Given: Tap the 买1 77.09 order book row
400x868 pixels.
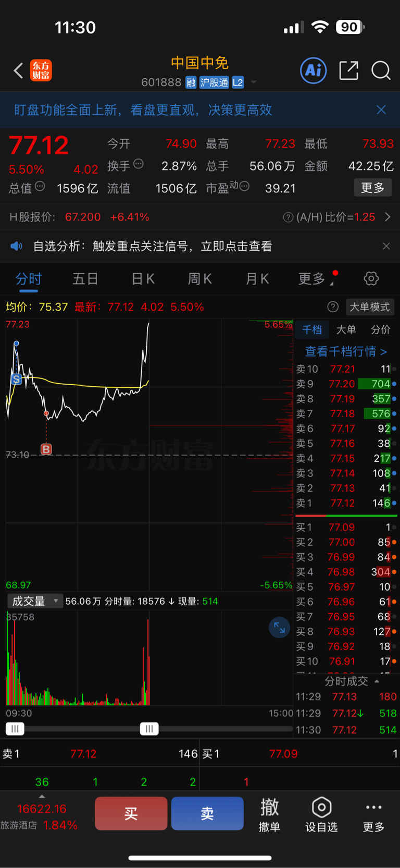Looking at the screenshot, I should pos(346,527).
